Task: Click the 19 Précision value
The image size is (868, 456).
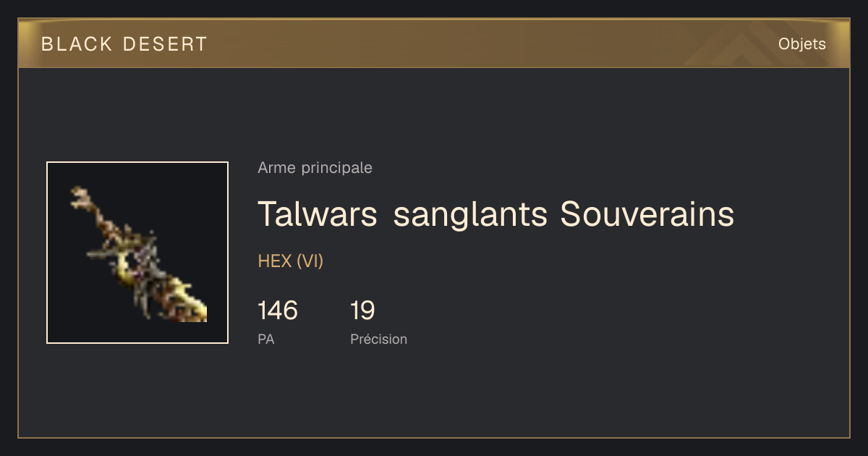Action: click(x=362, y=311)
